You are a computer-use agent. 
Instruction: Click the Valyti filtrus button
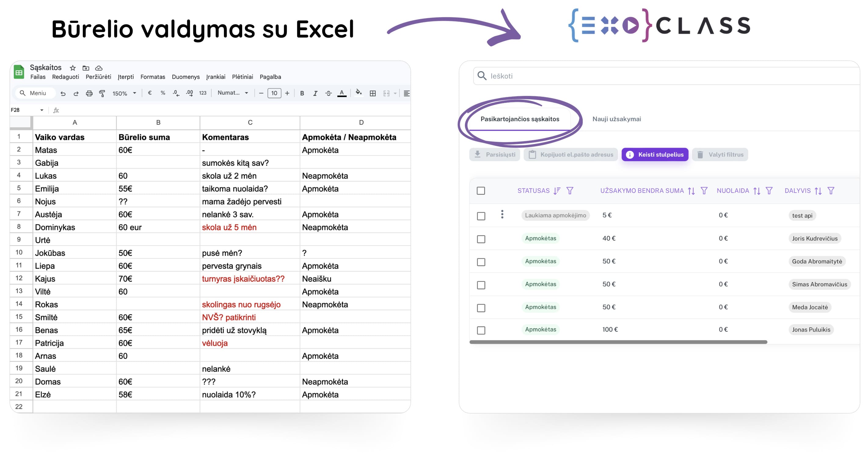720,154
